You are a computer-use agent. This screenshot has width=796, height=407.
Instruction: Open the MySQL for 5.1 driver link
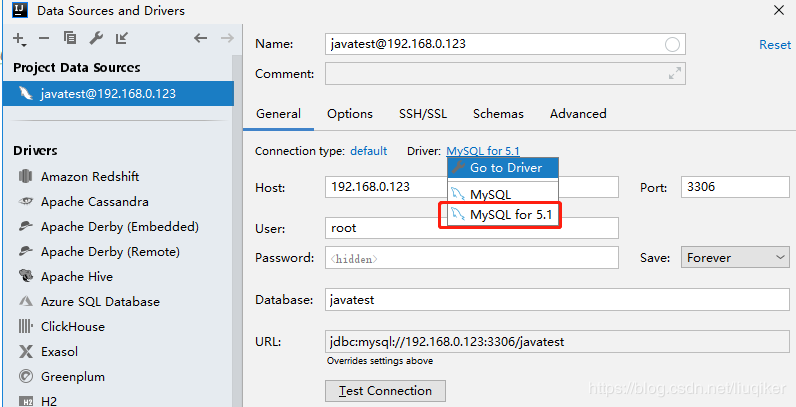(x=483, y=151)
